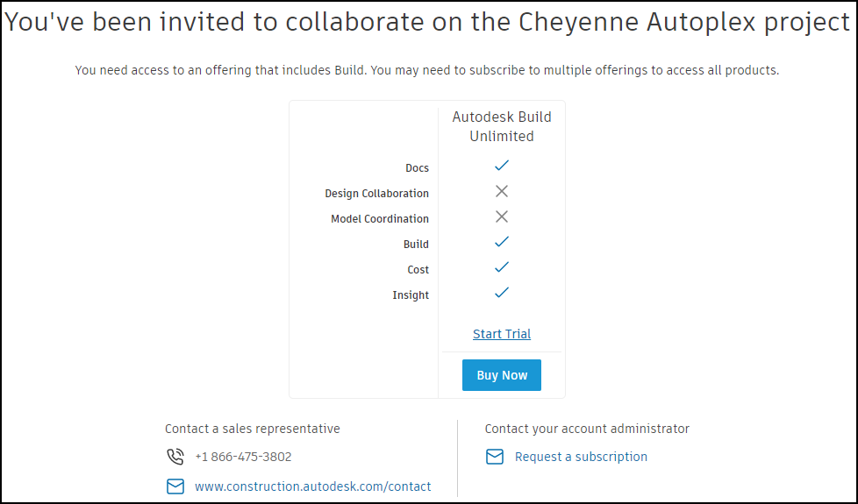Viewport: 858px width, 504px height.
Task: Click the X icon for Model Coordination
Action: tap(502, 217)
